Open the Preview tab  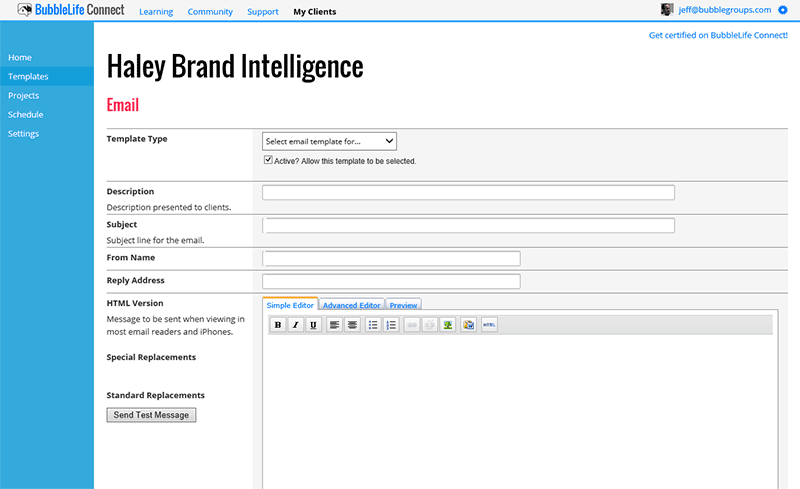point(403,305)
